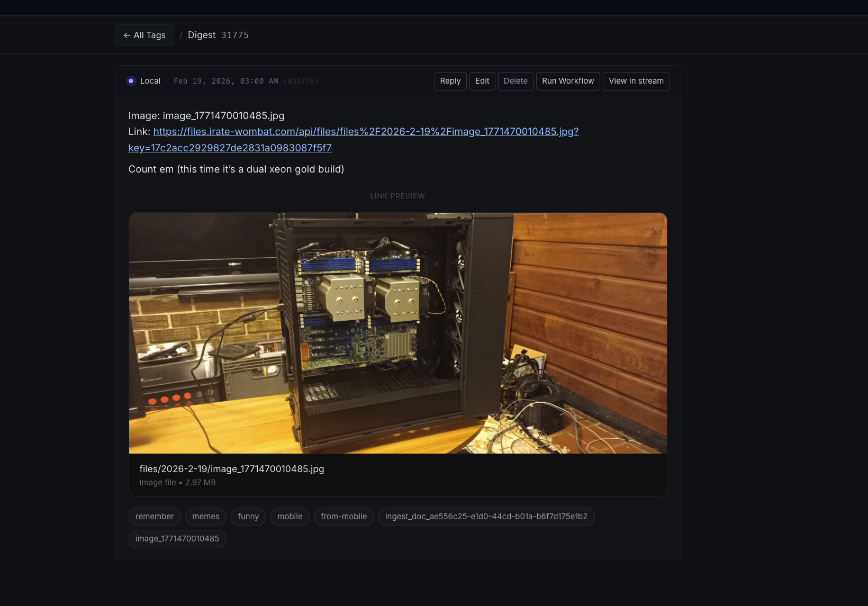Click the Digest 31775 breadcrumb
The width and height of the screenshot is (868, 606).
click(x=218, y=35)
